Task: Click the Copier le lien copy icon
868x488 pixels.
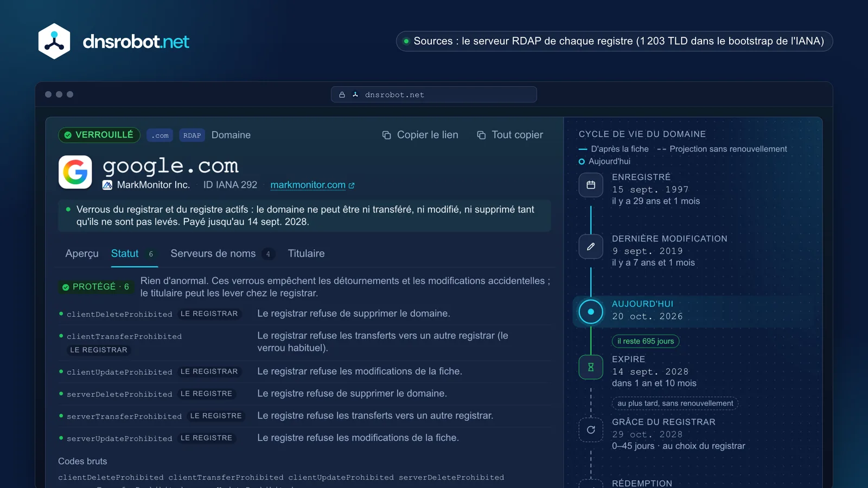Action: tap(387, 135)
